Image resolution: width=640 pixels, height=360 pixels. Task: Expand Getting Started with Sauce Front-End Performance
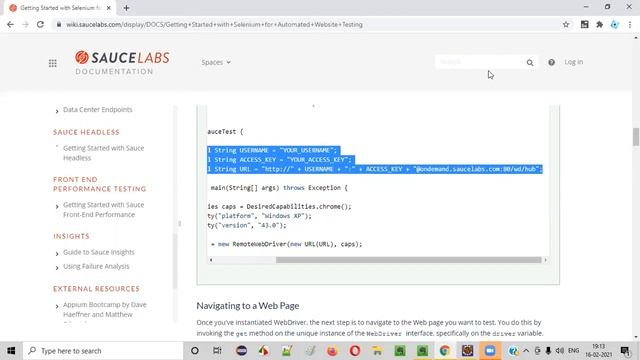57,206
